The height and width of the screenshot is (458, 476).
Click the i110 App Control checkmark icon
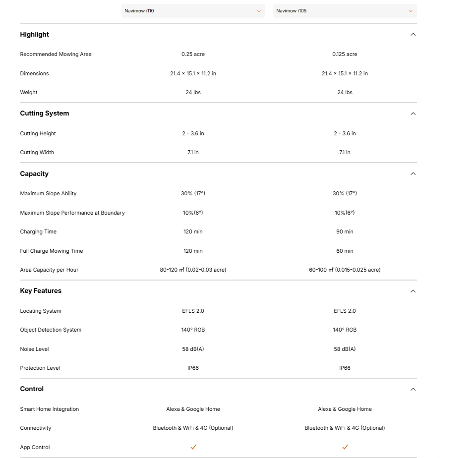point(193,447)
